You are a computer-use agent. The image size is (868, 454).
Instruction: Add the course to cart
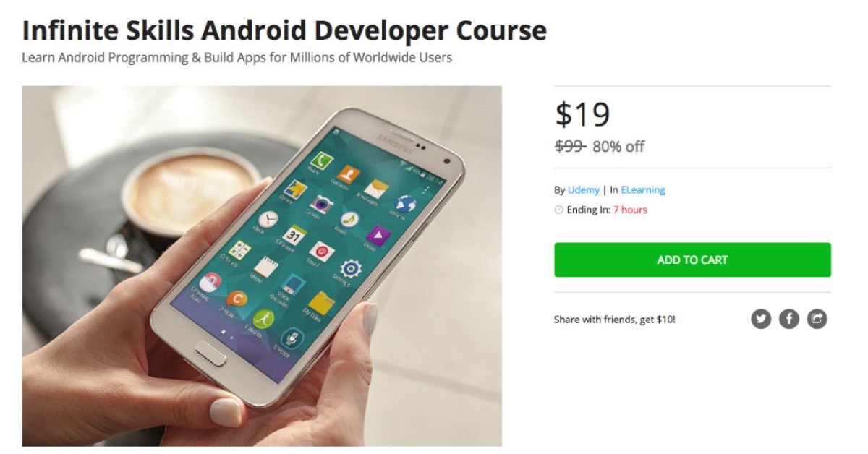click(x=692, y=260)
